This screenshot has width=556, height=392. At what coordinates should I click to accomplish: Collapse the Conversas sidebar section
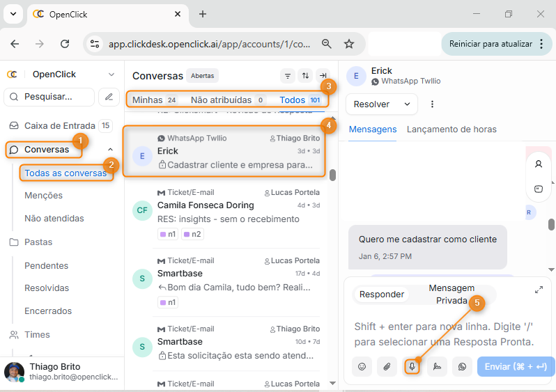point(110,150)
